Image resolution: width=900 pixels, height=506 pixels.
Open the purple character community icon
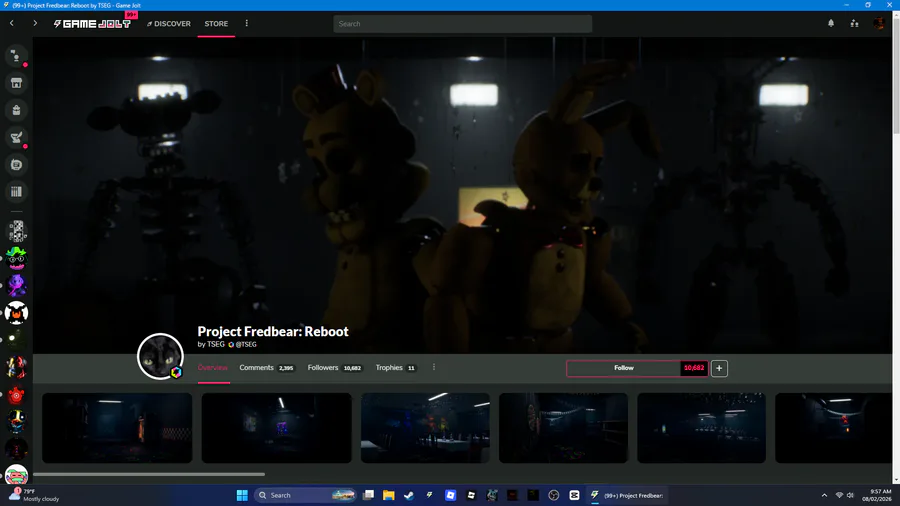(x=17, y=285)
